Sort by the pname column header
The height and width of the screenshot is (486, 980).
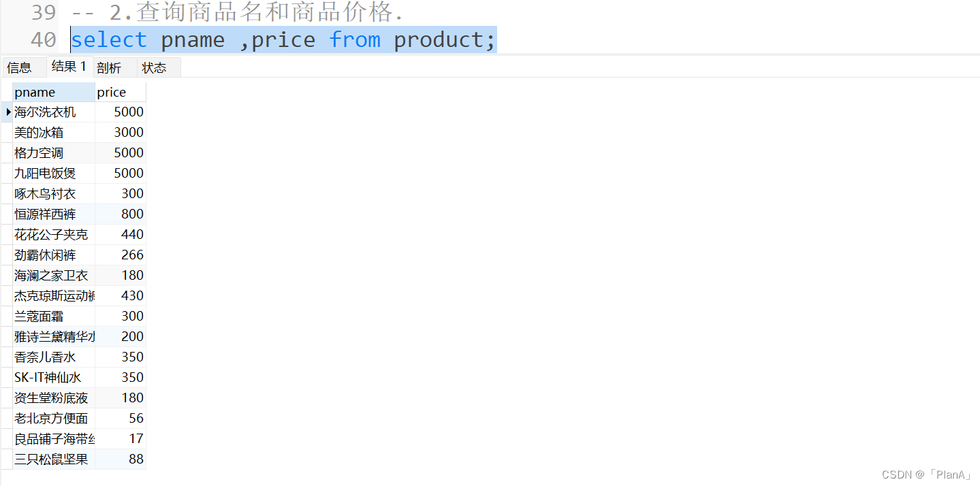point(54,93)
